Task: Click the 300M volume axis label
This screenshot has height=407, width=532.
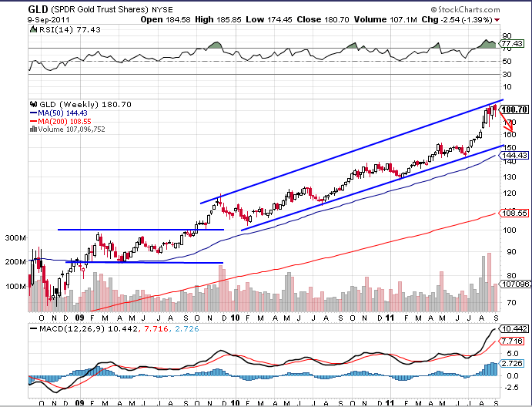Action: 15,238
